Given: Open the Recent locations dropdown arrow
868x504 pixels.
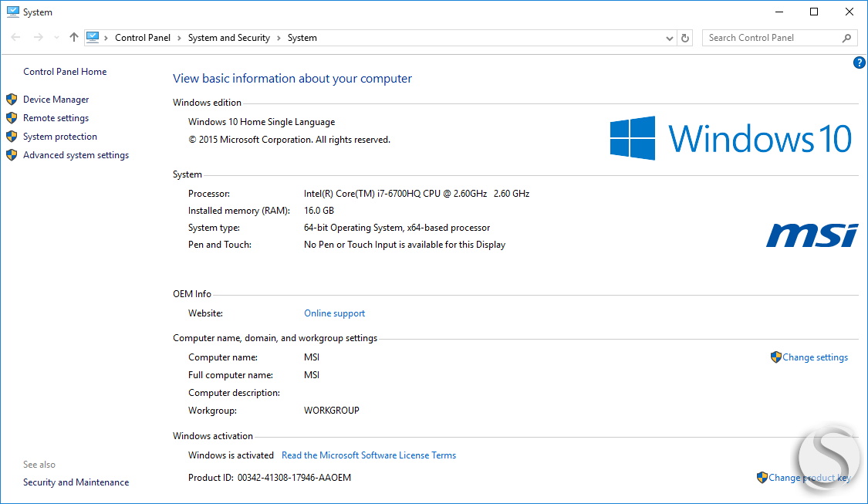Looking at the screenshot, I should pos(56,39).
